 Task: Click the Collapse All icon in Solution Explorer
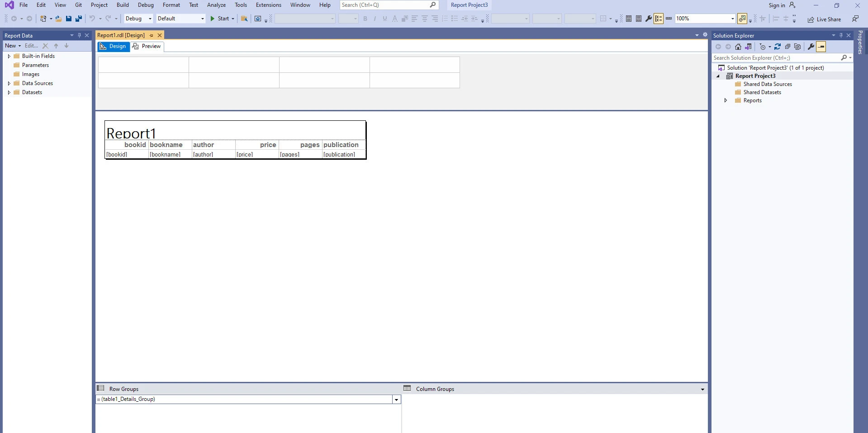pyautogui.click(x=787, y=47)
